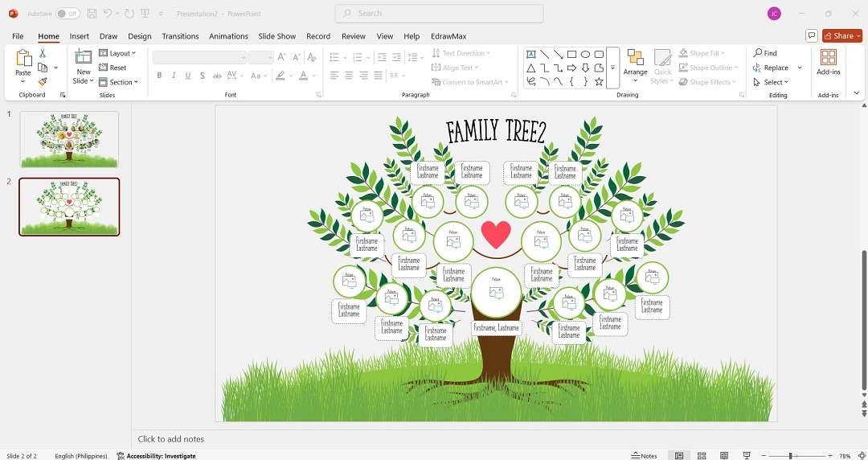The image size is (868, 460).
Task: Click the decrease indent icon
Action: [382, 57]
